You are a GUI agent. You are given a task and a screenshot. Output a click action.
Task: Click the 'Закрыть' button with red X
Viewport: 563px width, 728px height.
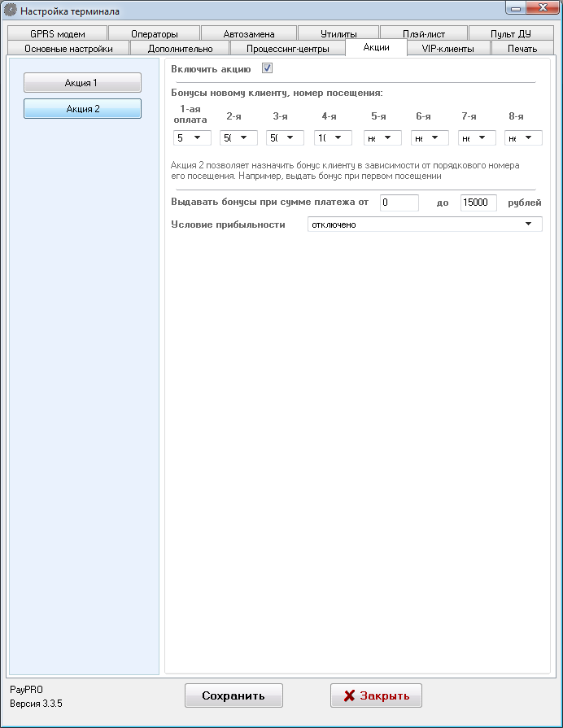click(376, 696)
